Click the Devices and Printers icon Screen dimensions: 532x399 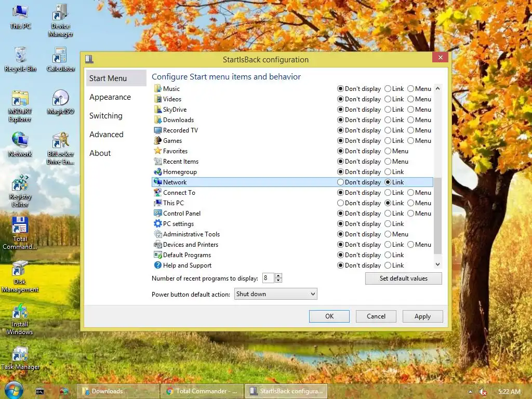pyautogui.click(x=158, y=245)
